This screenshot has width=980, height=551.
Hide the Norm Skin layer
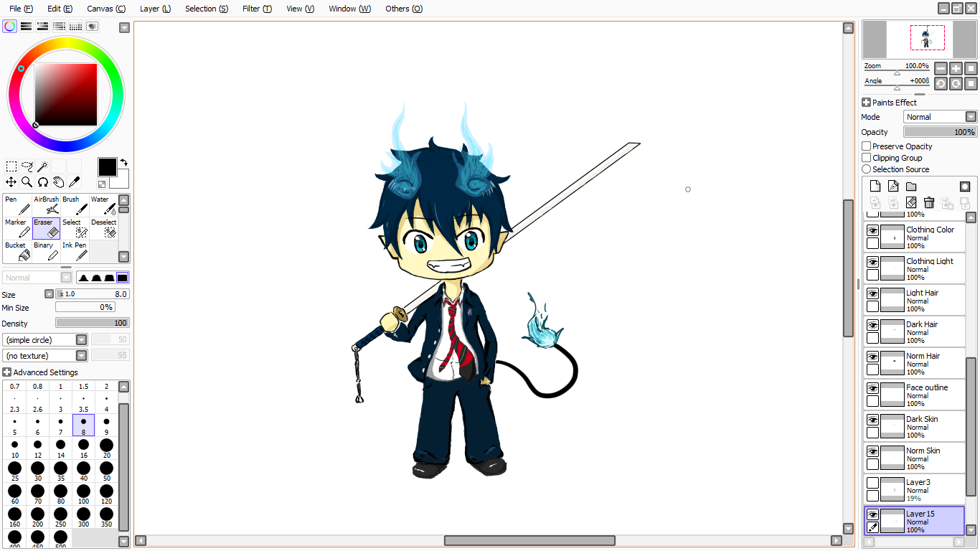[x=872, y=452]
